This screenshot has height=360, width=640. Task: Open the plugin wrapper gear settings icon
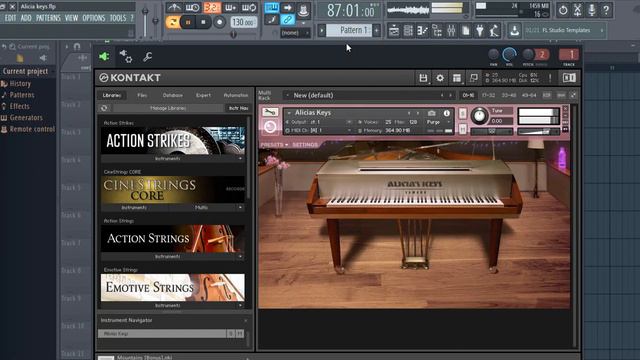coord(126,56)
